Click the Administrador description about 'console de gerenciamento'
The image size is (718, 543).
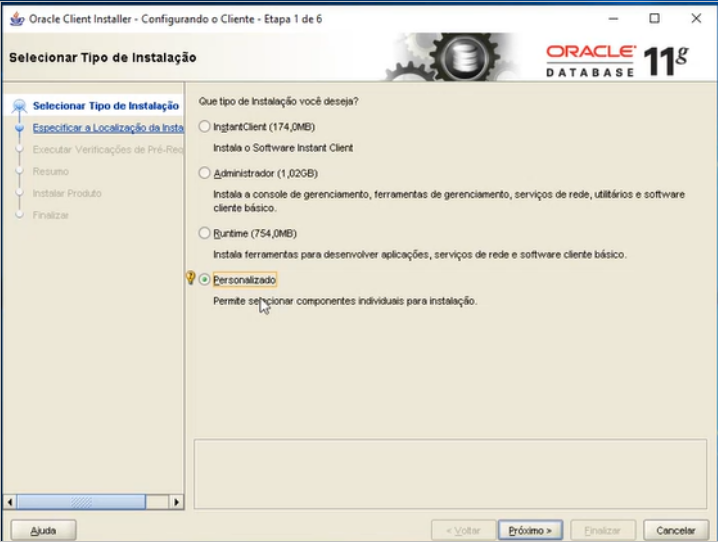[449, 201]
